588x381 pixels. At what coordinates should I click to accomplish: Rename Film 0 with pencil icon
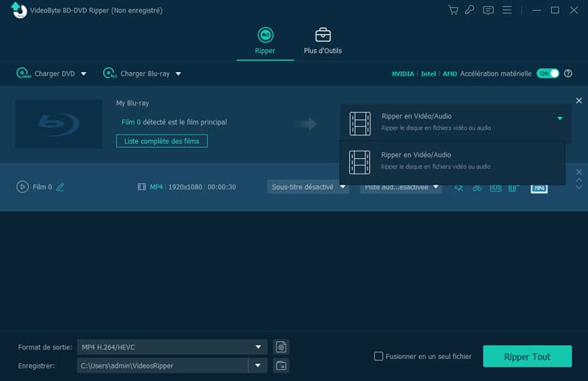[60, 187]
